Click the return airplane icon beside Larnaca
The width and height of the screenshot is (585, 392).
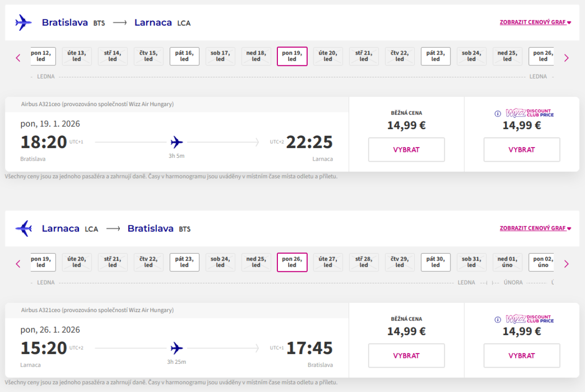pos(23,228)
